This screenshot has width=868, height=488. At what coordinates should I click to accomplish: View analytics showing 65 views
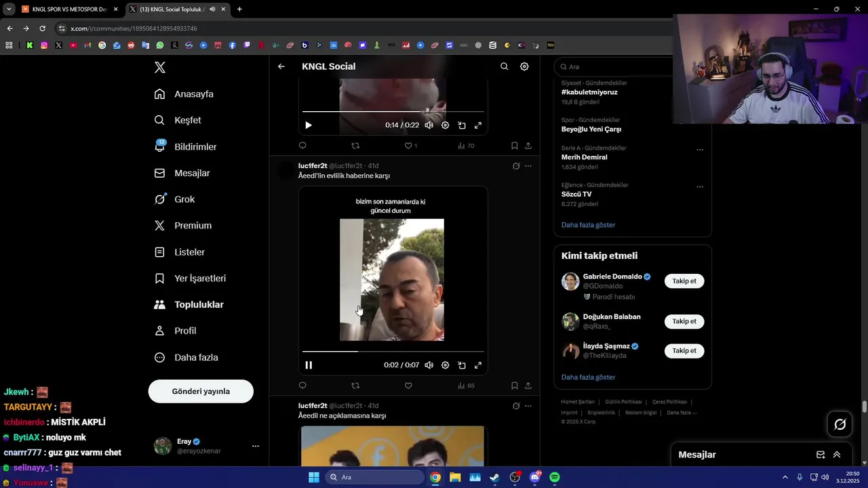click(x=466, y=386)
